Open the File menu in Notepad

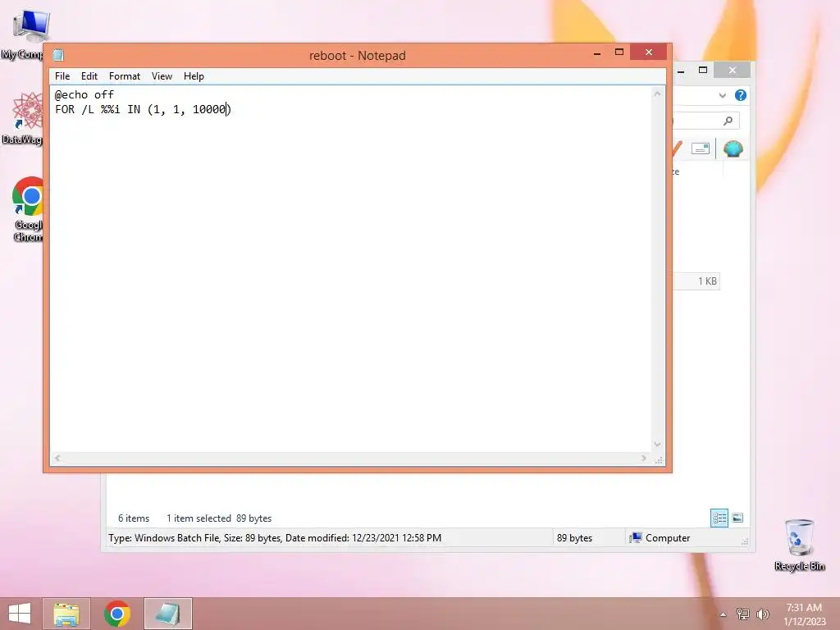[x=62, y=76]
